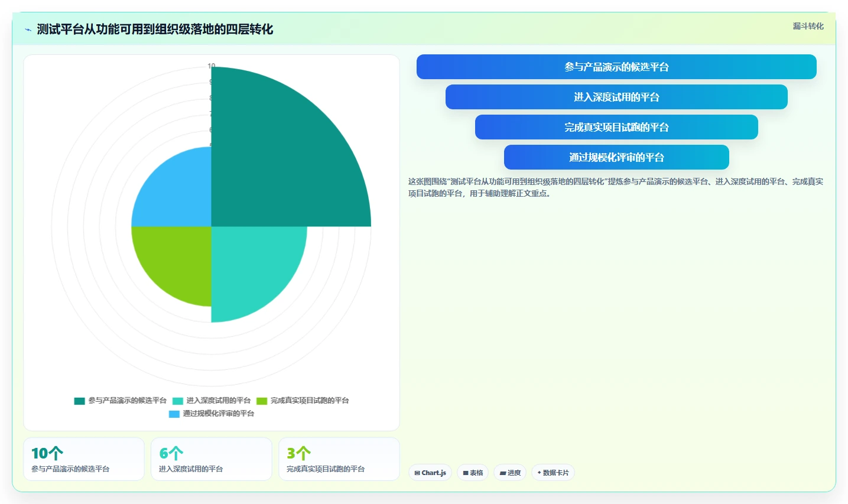The image size is (848, 504).
Task: Click the square icon in 表格 chip
Action: pos(466,473)
